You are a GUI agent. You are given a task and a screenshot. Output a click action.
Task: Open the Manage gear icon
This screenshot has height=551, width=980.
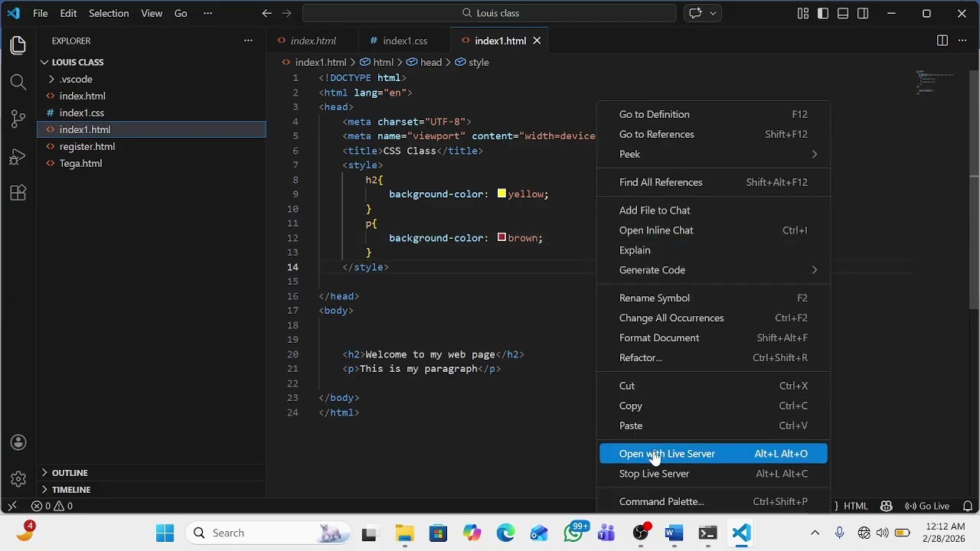(18, 479)
